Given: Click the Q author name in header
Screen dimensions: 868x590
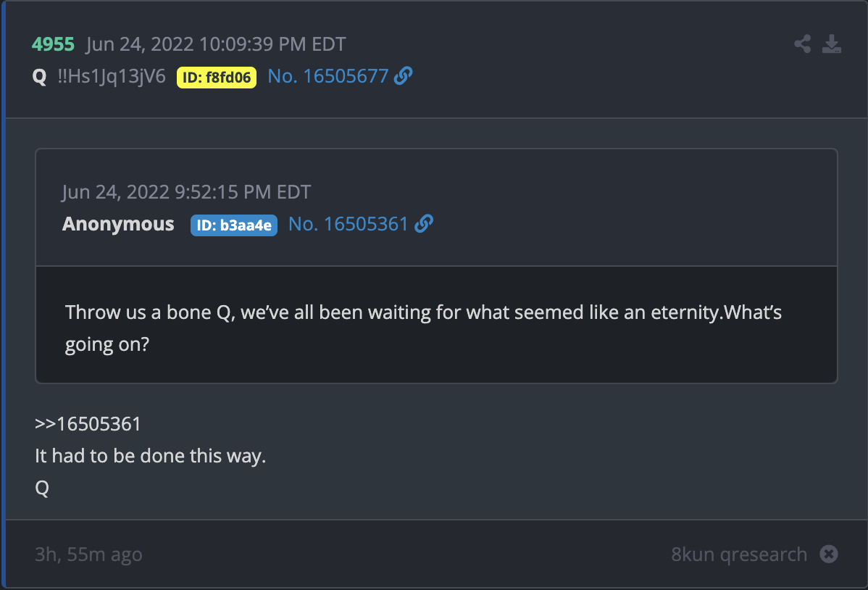Looking at the screenshot, I should point(39,76).
